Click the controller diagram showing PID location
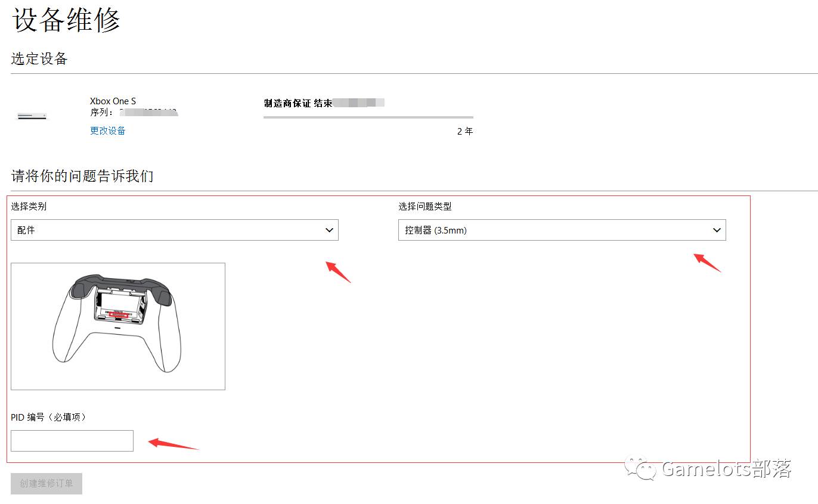This screenshot has height=504, width=818. (118, 326)
